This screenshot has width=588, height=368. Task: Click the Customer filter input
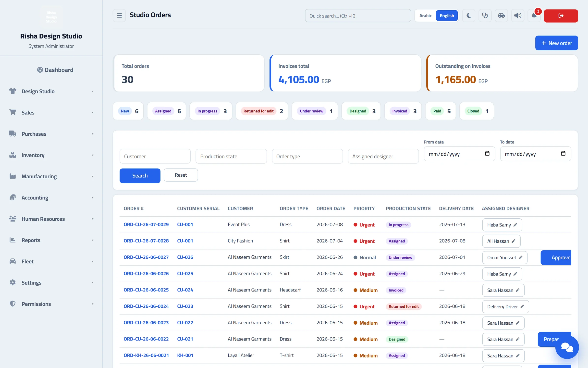coord(155,156)
